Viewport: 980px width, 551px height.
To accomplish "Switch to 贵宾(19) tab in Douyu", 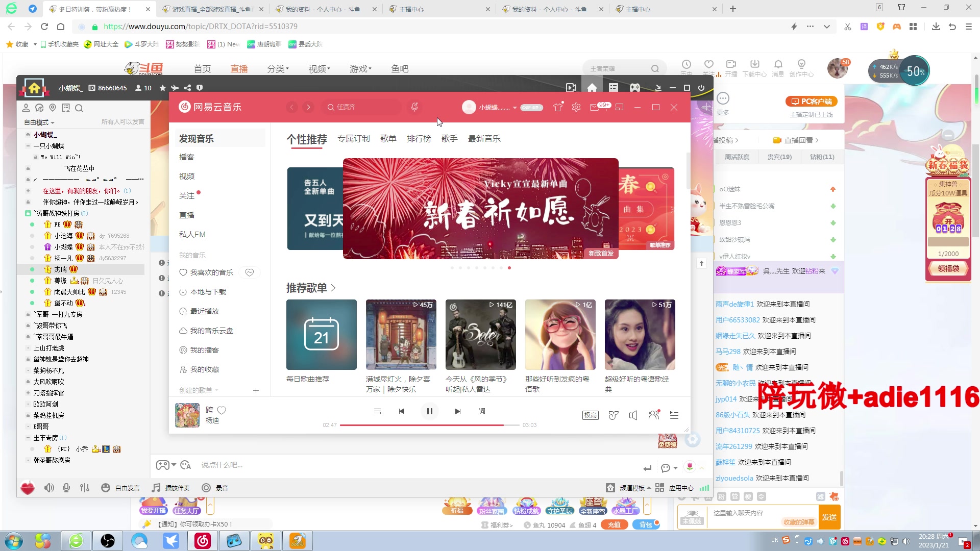I will (x=779, y=157).
